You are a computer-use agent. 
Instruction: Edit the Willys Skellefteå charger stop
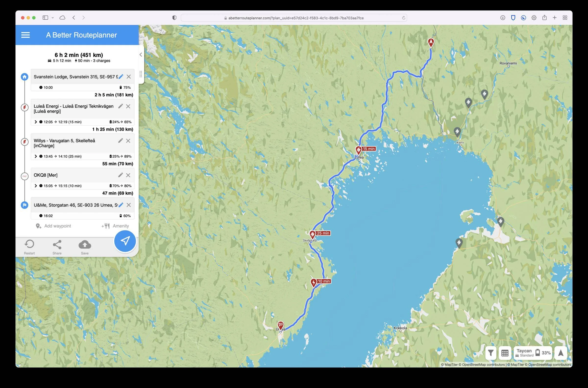point(120,141)
